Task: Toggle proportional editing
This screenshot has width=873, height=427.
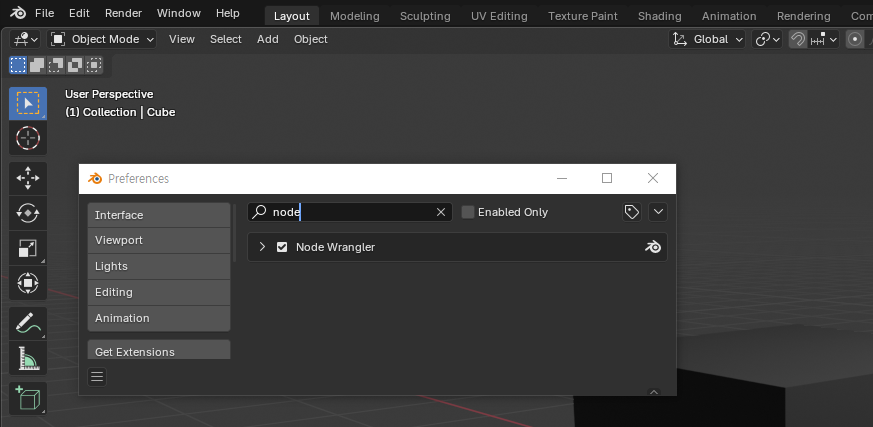Action: coord(855,40)
